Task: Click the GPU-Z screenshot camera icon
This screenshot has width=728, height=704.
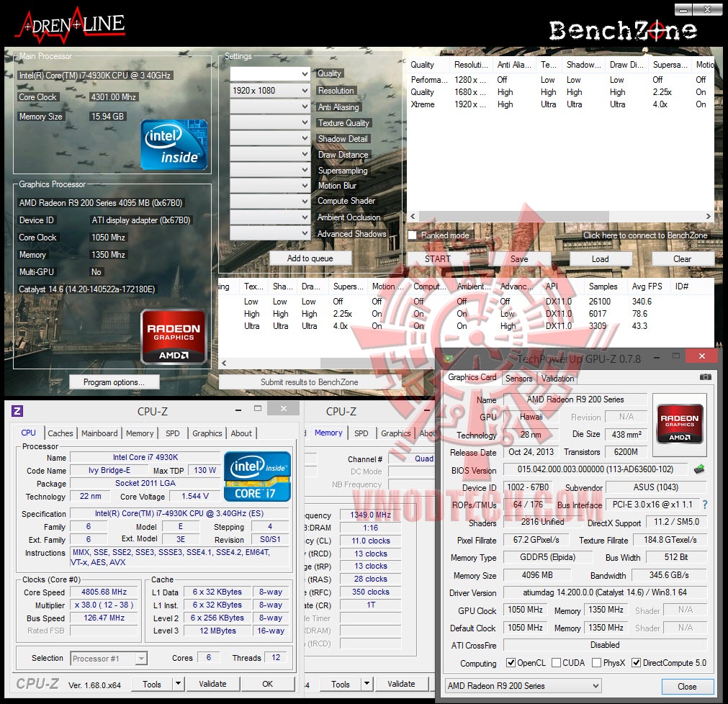Action: (705, 377)
